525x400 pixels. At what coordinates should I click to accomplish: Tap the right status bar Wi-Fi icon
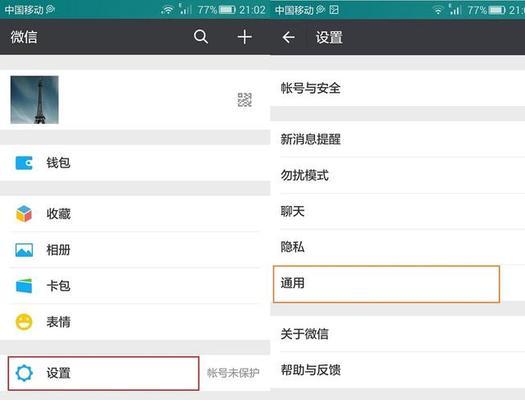(x=438, y=10)
